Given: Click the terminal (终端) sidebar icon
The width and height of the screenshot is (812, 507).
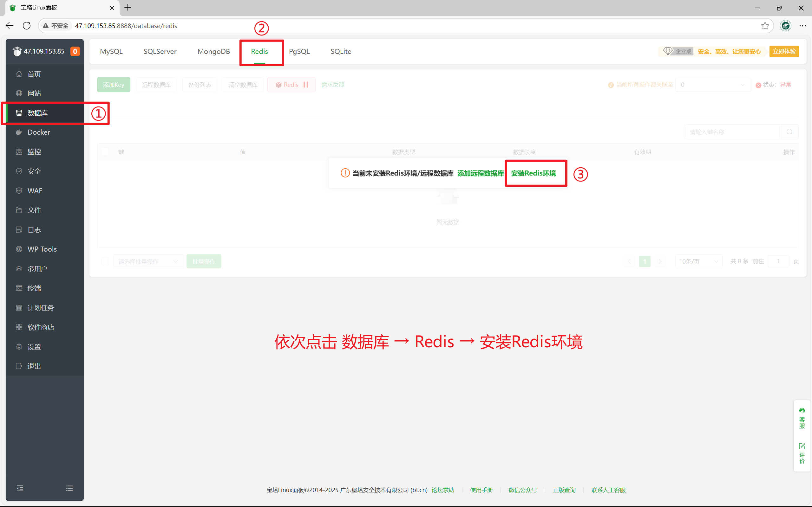Looking at the screenshot, I should click(19, 288).
